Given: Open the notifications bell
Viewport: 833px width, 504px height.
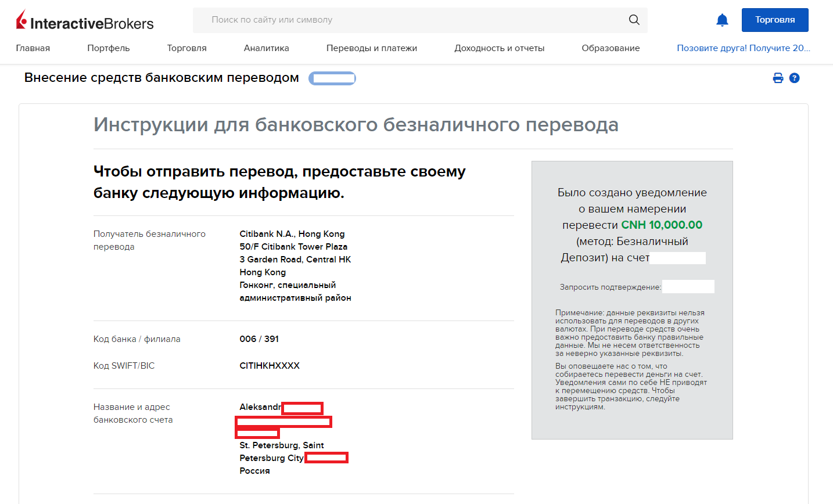Looking at the screenshot, I should [x=722, y=20].
